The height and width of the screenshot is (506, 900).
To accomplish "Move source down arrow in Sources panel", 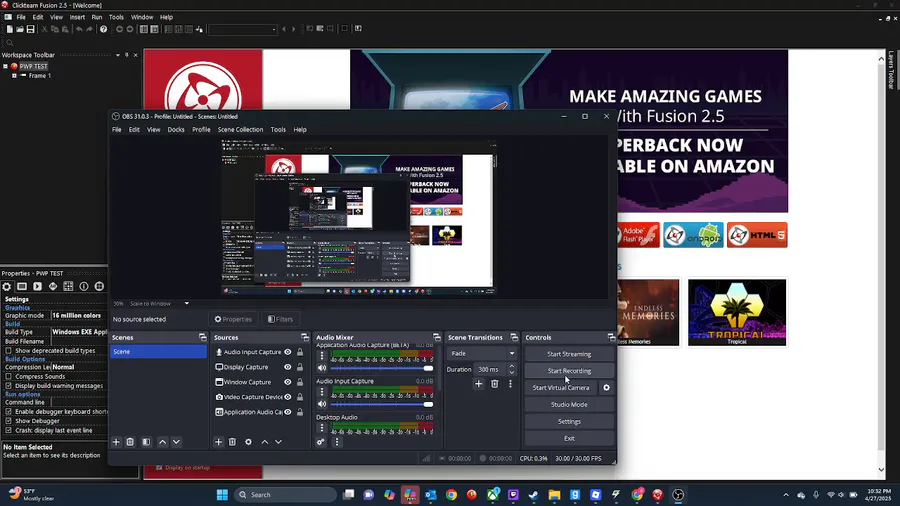I will point(278,442).
